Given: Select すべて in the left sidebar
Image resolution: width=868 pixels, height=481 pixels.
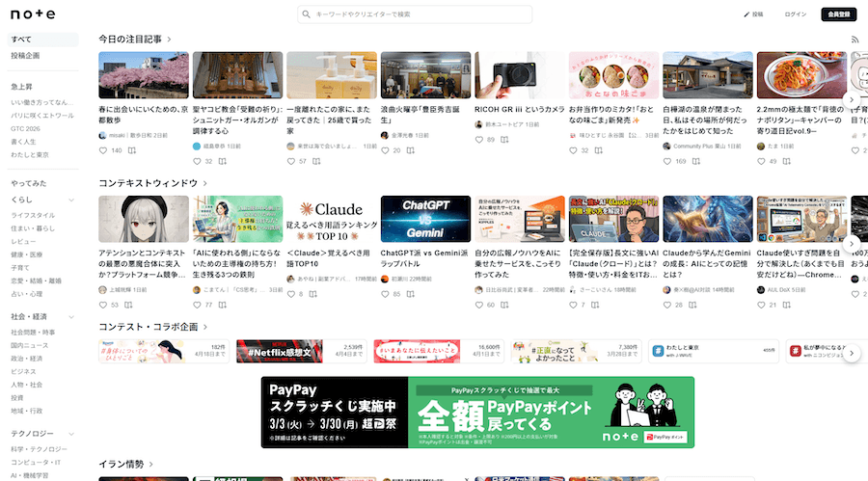Looking at the screenshot, I should coord(21,40).
